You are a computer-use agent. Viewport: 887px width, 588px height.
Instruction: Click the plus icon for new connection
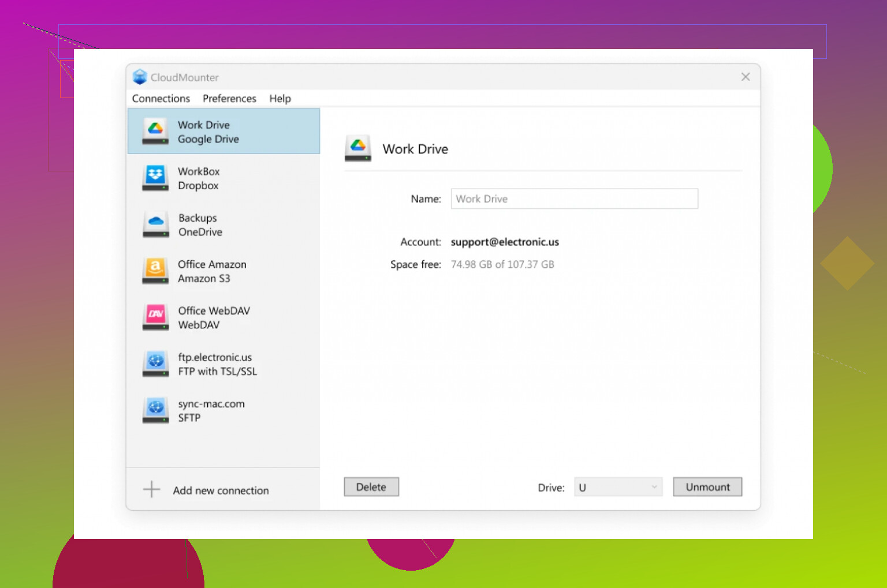(151, 489)
